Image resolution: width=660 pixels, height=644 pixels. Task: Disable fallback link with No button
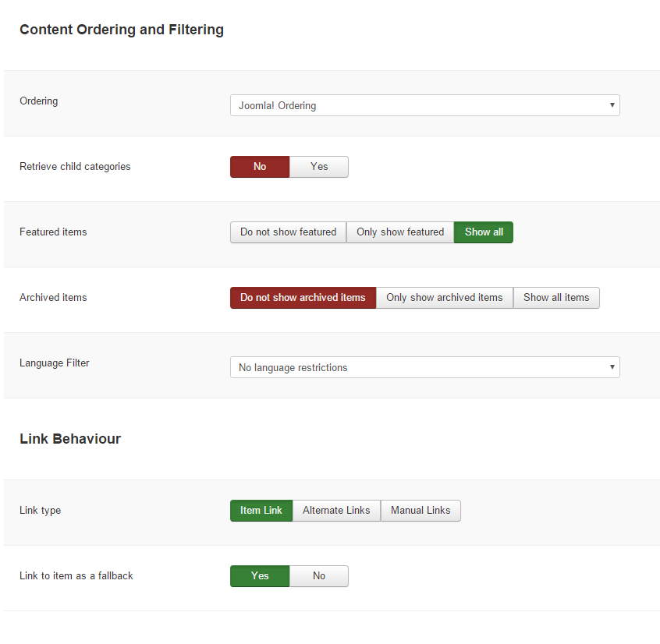click(319, 576)
